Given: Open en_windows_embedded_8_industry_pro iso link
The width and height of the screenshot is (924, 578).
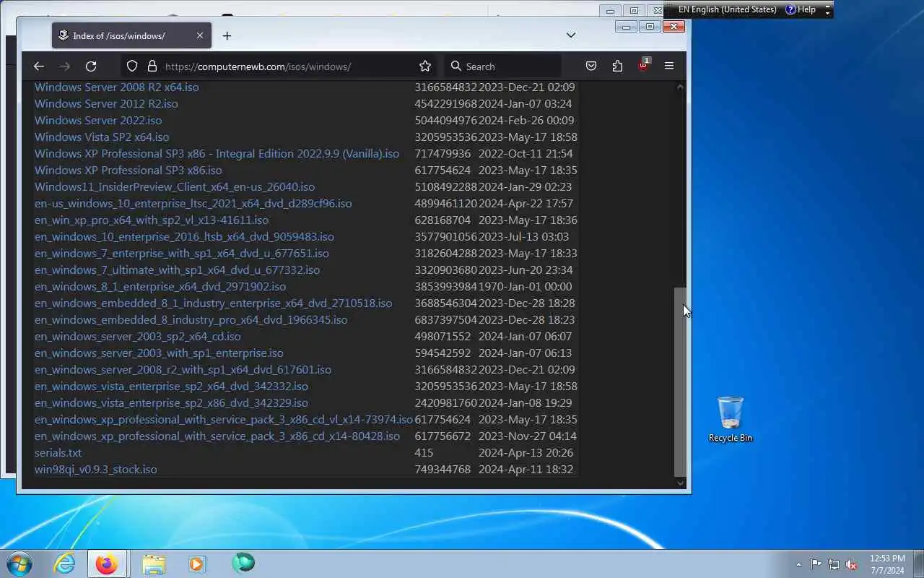Looking at the screenshot, I should click(191, 319).
